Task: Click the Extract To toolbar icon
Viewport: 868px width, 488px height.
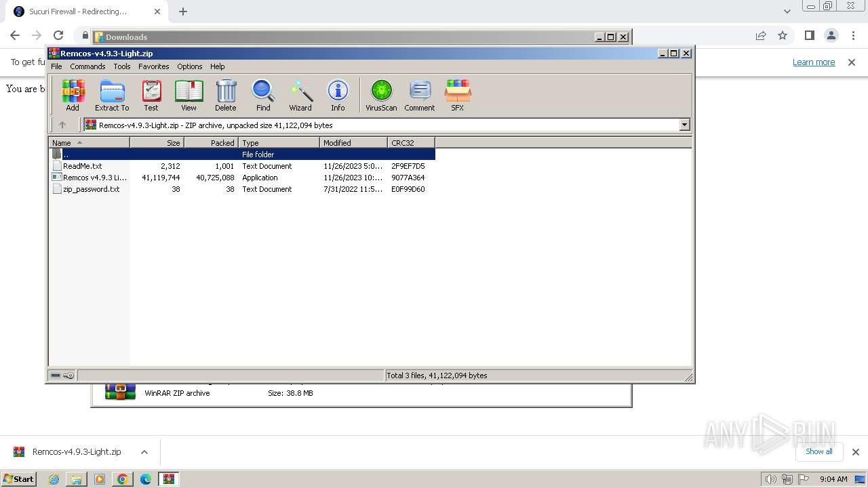Action: click(x=112, y=95)
